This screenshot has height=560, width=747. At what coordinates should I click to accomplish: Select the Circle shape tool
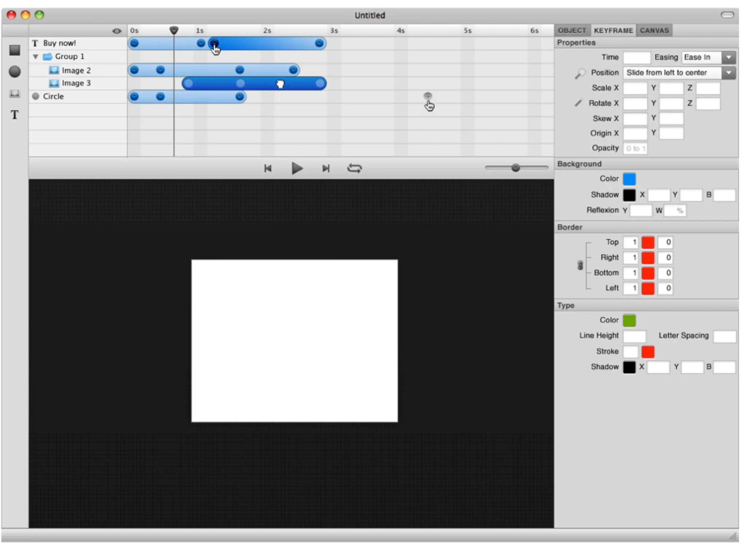click(15, 71)
